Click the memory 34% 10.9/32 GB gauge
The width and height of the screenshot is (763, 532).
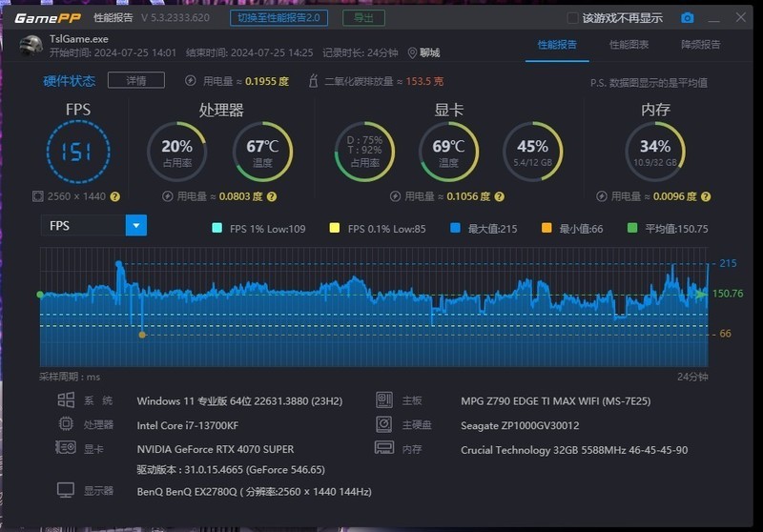655,152
